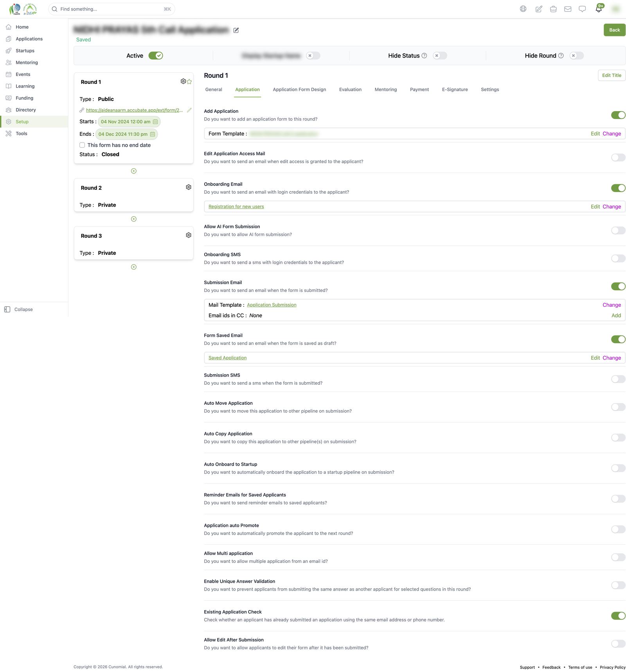Open the globe icon in top bar

coord(523,9)
